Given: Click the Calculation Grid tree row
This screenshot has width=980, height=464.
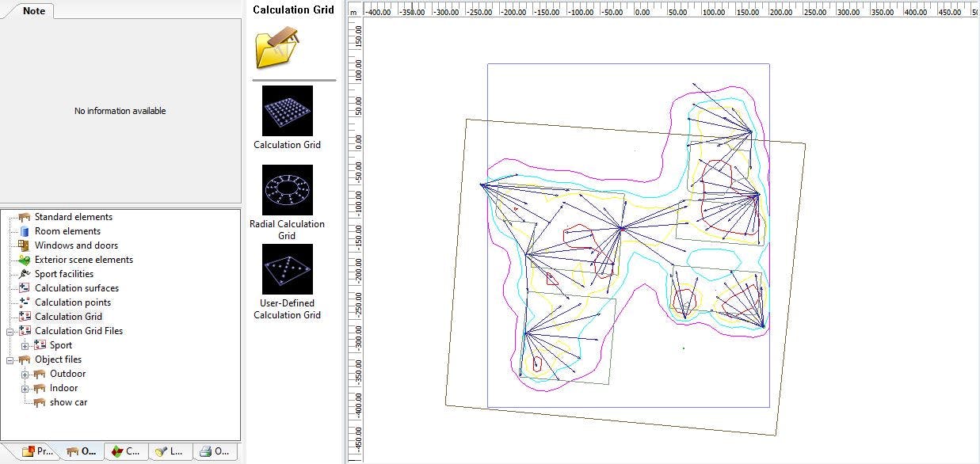Looking at the screenshot, I should (60, 317).
